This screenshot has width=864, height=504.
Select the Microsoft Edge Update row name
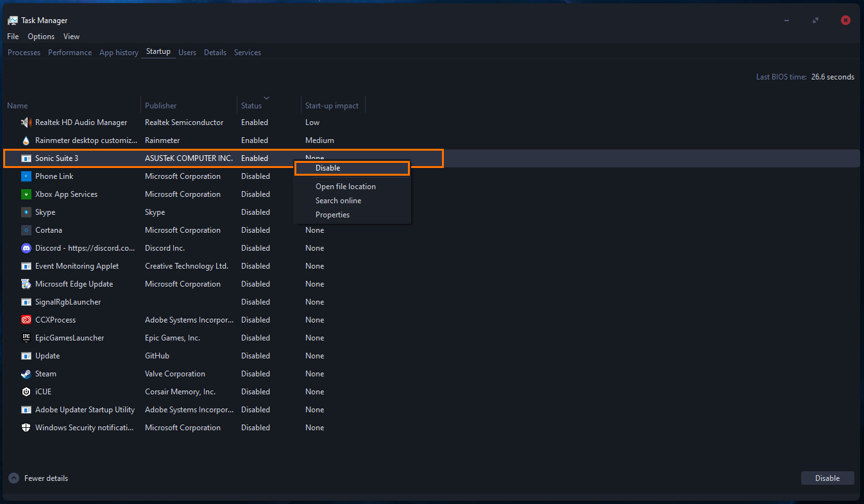click(74, 284)
